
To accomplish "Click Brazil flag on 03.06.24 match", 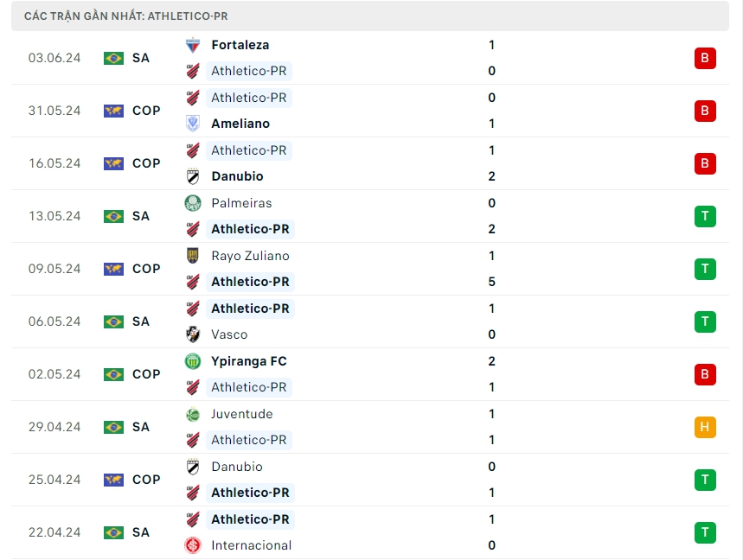I will 113,58.
